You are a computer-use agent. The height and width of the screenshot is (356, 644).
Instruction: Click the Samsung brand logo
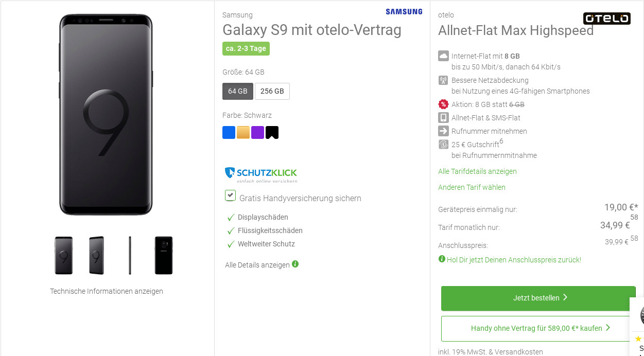tap(404, 11)
